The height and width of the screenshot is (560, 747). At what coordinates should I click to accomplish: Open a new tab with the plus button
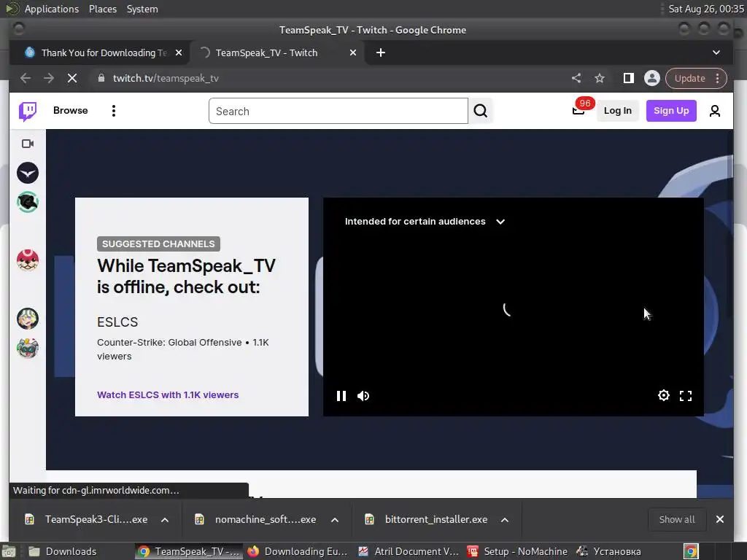point(380,52)
